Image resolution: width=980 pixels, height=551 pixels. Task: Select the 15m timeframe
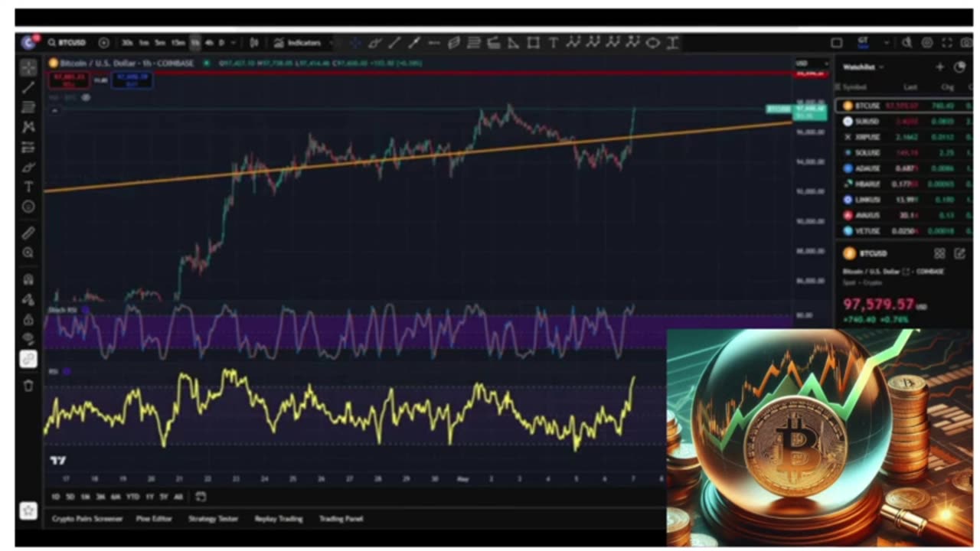[x=178, y=43]
